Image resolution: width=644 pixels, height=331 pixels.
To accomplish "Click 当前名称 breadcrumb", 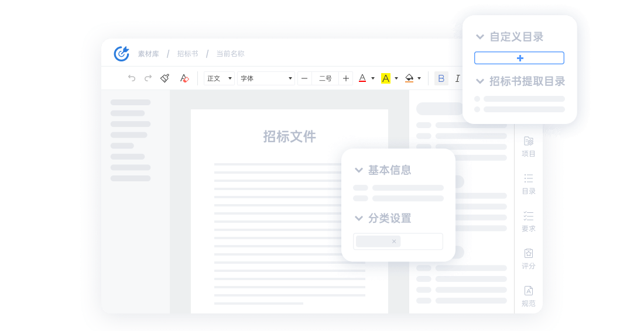I will coord(231,54).
